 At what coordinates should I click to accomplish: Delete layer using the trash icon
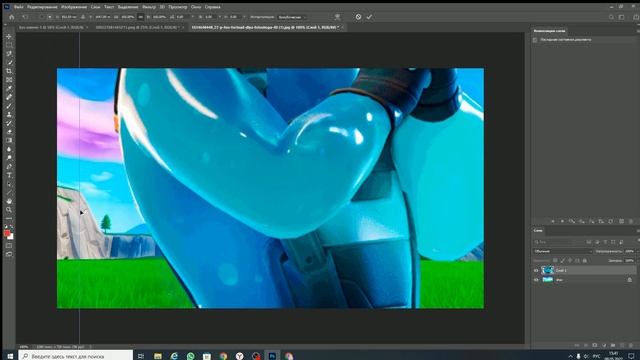[631, 345]
